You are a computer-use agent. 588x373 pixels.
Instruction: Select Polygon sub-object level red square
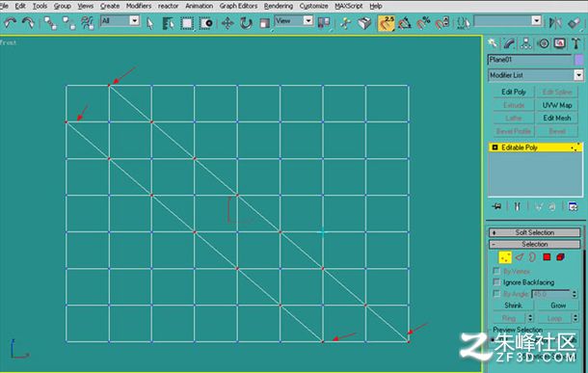[x=547, y=257]
